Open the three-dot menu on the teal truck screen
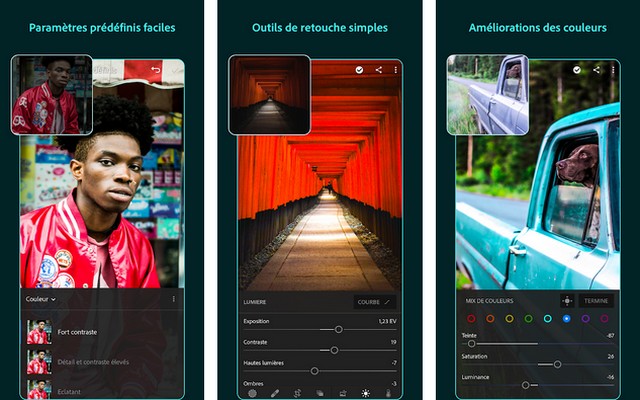Viewport: 640px width, 400px height. click(x=613, y=70)
